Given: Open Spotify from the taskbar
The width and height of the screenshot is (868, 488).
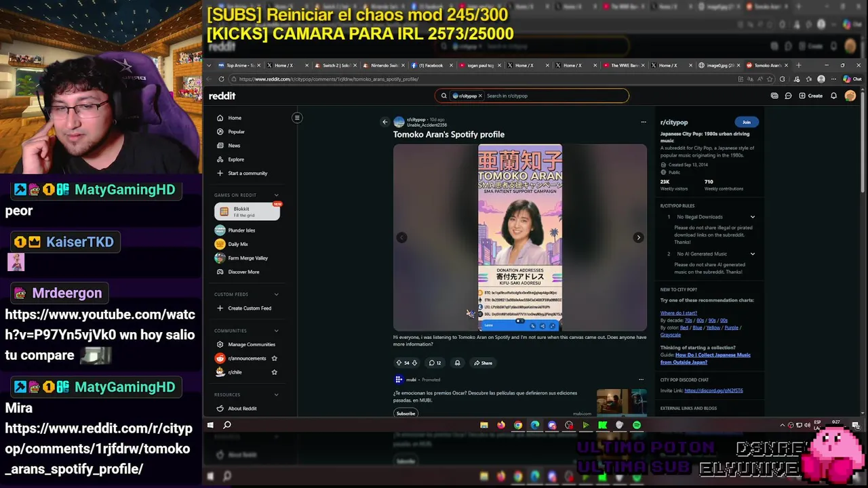Looking at the screenshot, I should point(636,425).
